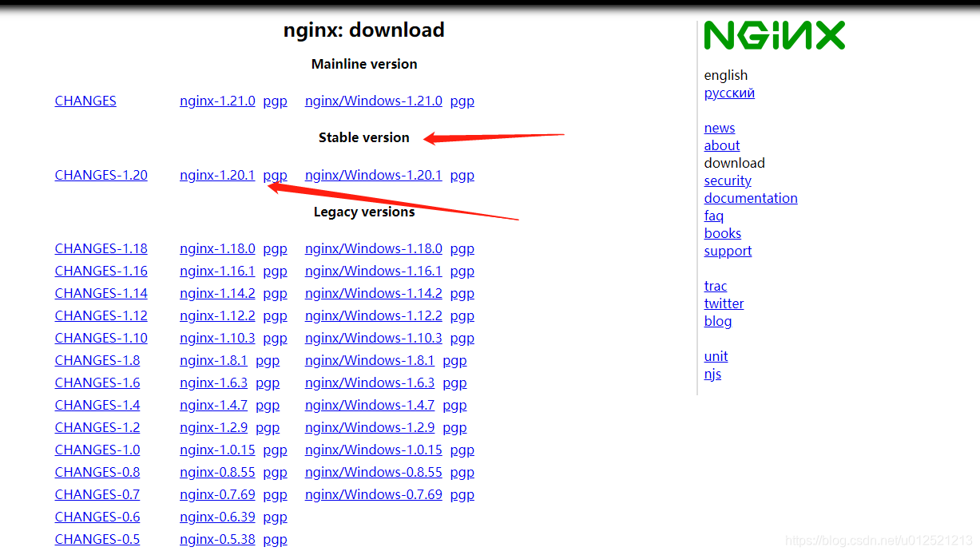Download nginx/Windows-1.16.1
The width and height of the screenshot is (980, 555).
click(x=374, y=272)
